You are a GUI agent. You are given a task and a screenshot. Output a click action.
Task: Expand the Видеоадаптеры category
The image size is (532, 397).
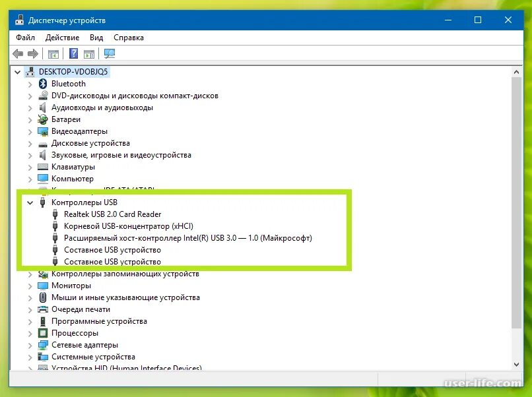click(x=30, y=132)
